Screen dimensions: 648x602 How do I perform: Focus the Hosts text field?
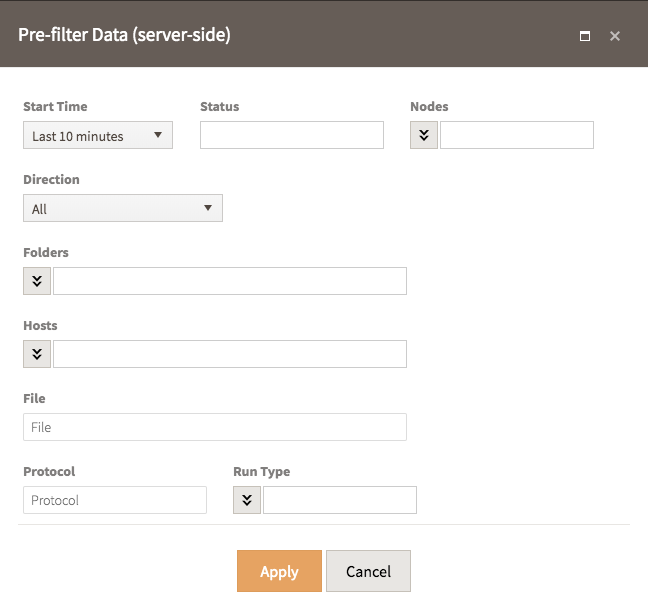coord(230,354)
